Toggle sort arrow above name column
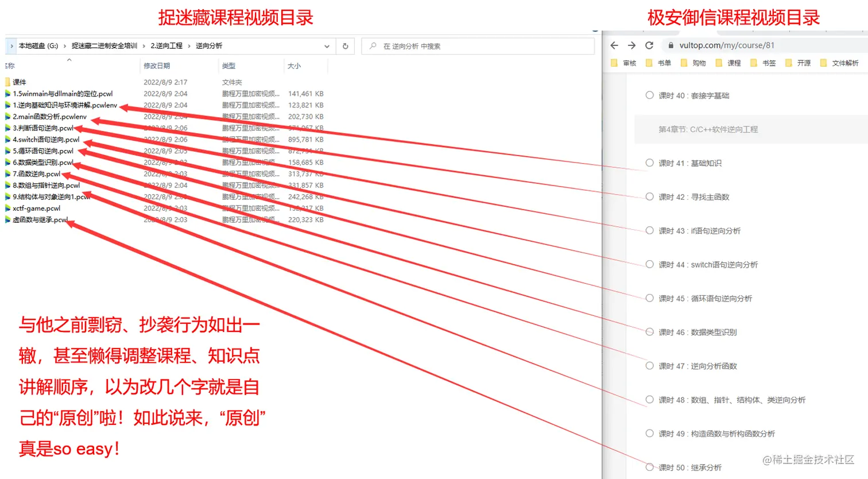 (69, 60)
